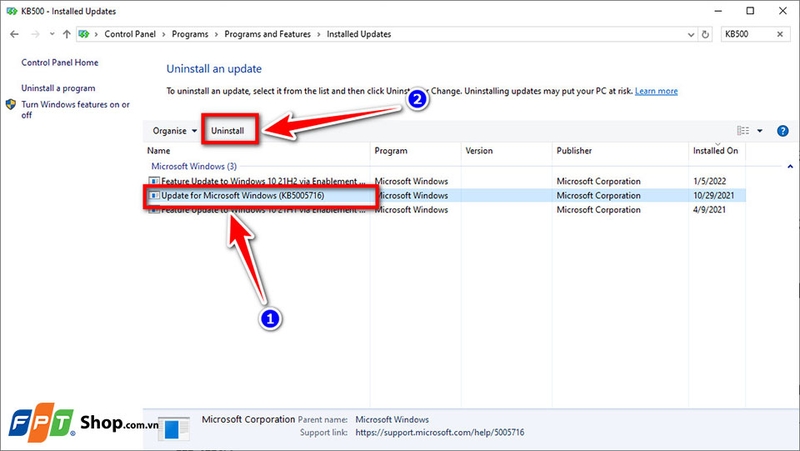
Task: Collapse the Microsoft Windows (3) group
Action: 790,166
